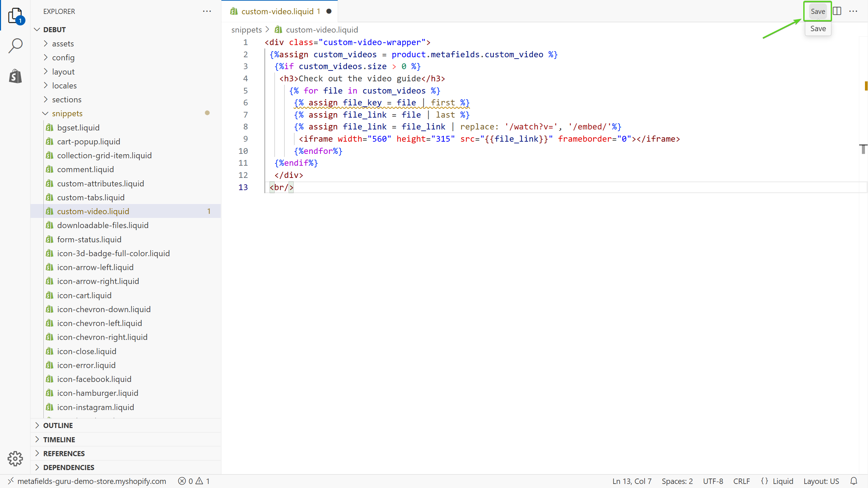This screenshot has width=868, height=488.
Task: Open the Explorer More Actions menu
Action: pos(207,11)
